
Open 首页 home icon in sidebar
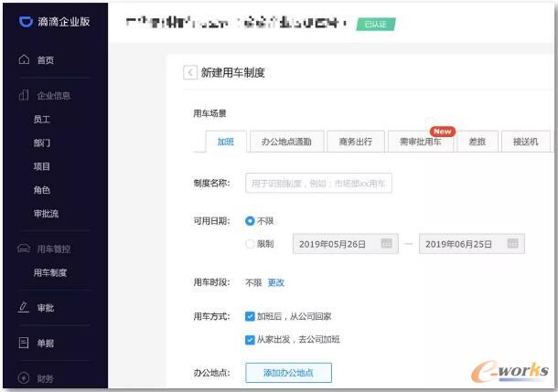pos(24,60)
